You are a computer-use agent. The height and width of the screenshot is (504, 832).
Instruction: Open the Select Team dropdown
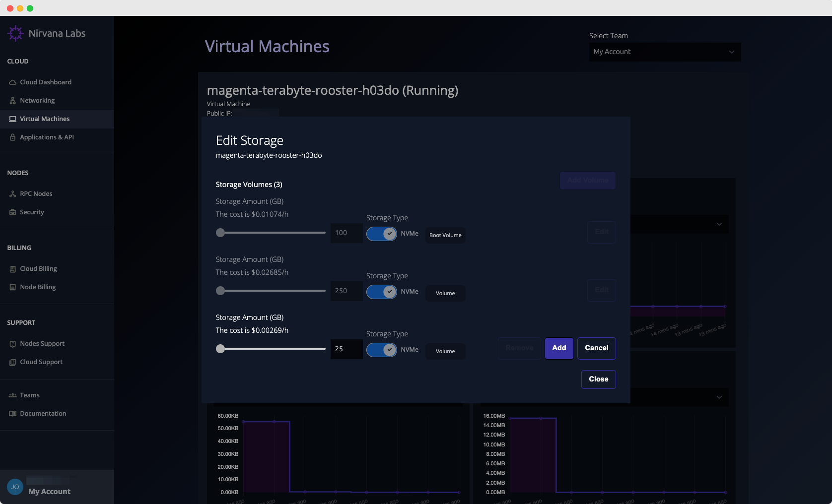tap(664, 52)
